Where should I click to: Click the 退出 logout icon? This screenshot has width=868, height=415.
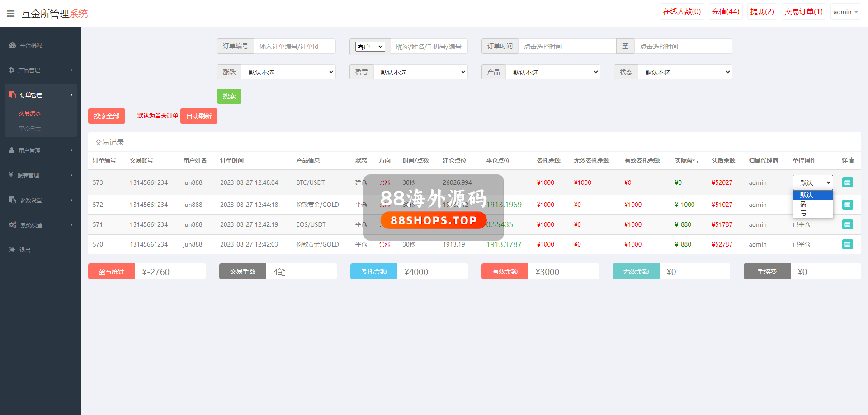(12, 250)
